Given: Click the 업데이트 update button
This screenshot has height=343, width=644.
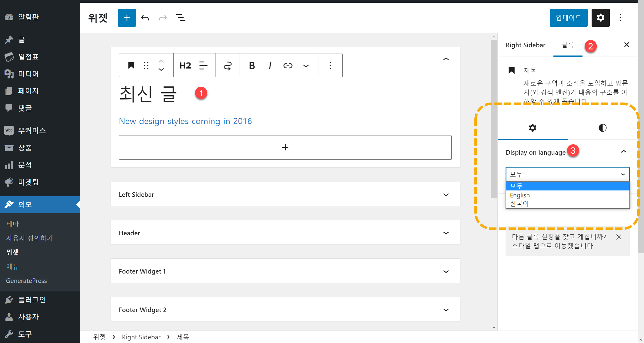Looking at the screenshot, I should 568,18.
